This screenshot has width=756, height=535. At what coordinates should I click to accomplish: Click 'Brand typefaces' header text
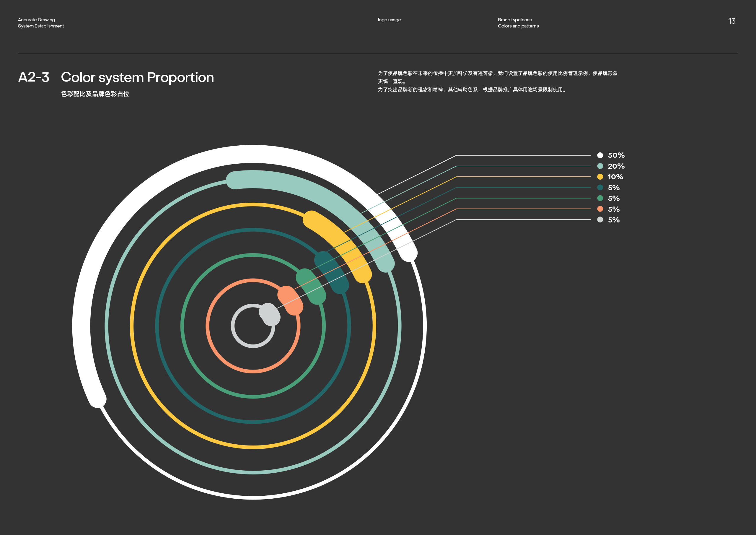coord(515,20)
